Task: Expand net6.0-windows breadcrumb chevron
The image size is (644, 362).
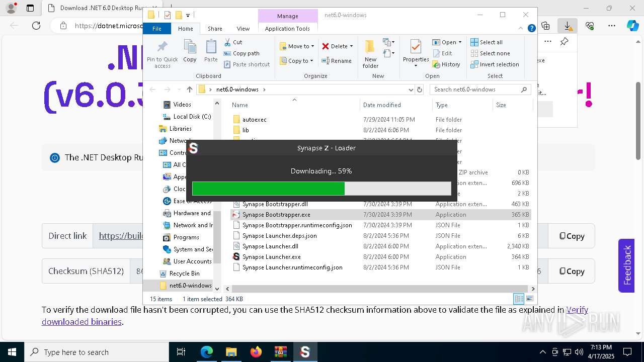Action: [264, 89]
